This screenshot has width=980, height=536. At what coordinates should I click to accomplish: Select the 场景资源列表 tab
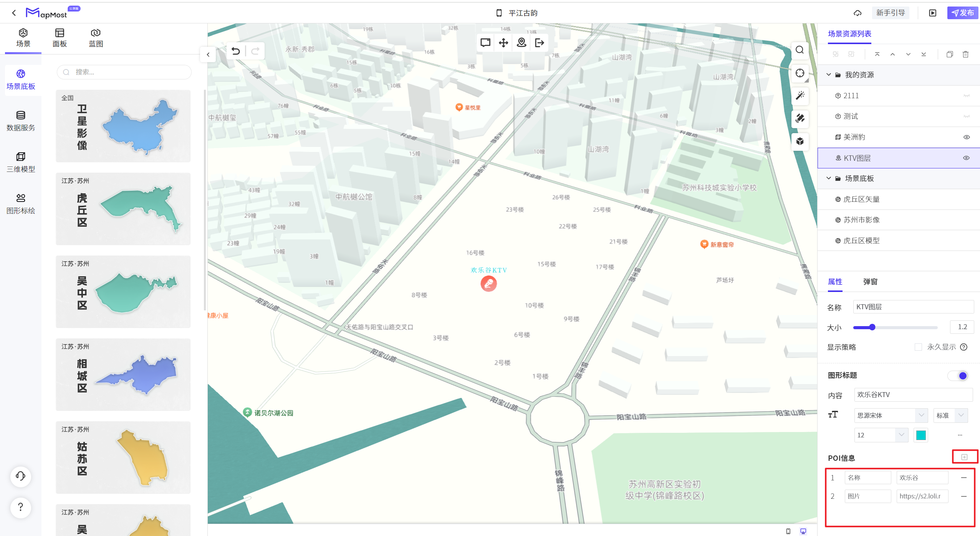(849, 34)
